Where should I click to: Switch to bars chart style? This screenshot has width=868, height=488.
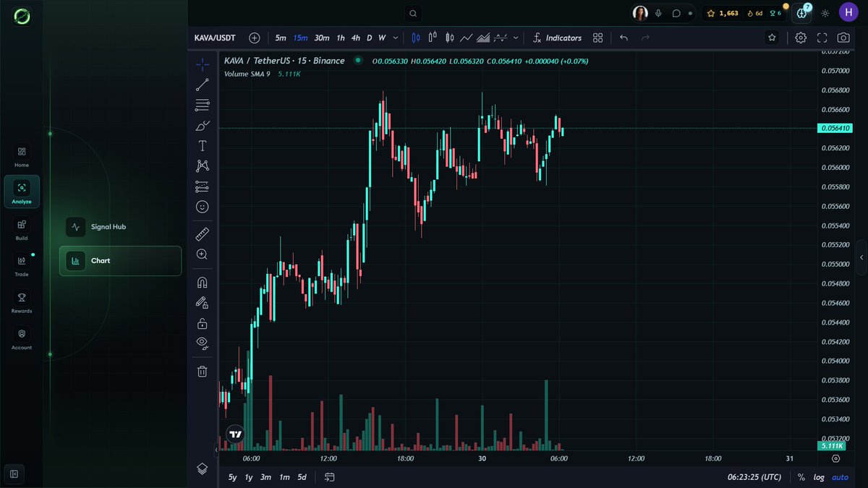pyautogui.click(x=416, y=38)
